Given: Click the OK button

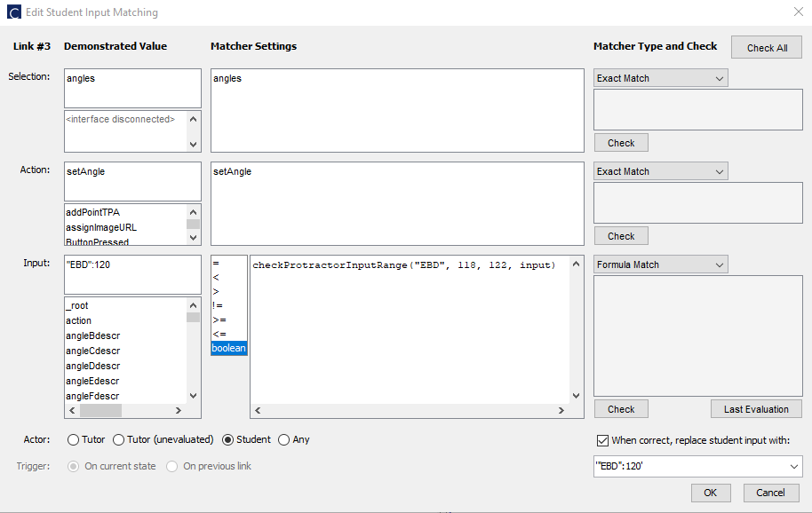Looking at the screenshot, I should tap(710, 493).
